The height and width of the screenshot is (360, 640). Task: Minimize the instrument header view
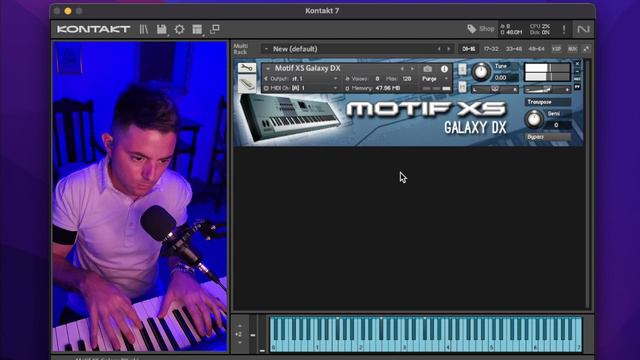pyautogui.click(x=577, y=71)
